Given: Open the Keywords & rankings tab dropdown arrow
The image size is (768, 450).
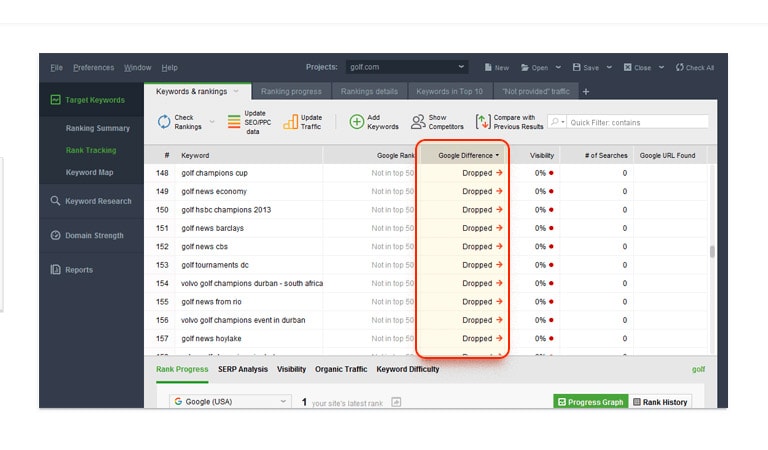Looking at the screenshot, I should click(236, 92).
